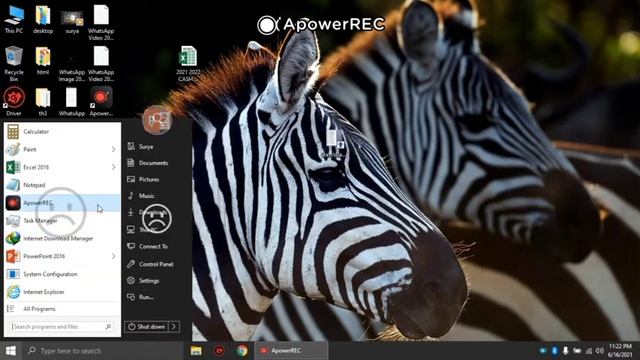Viewport: 640px width, 360px height.
Task: Open the 'th3' folder icon
Action: [x=43, y=101]
